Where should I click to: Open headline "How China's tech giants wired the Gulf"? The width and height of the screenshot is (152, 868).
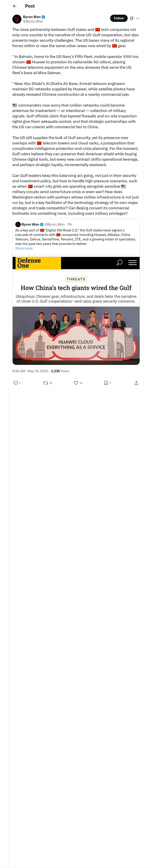click(x=76, y=288)
